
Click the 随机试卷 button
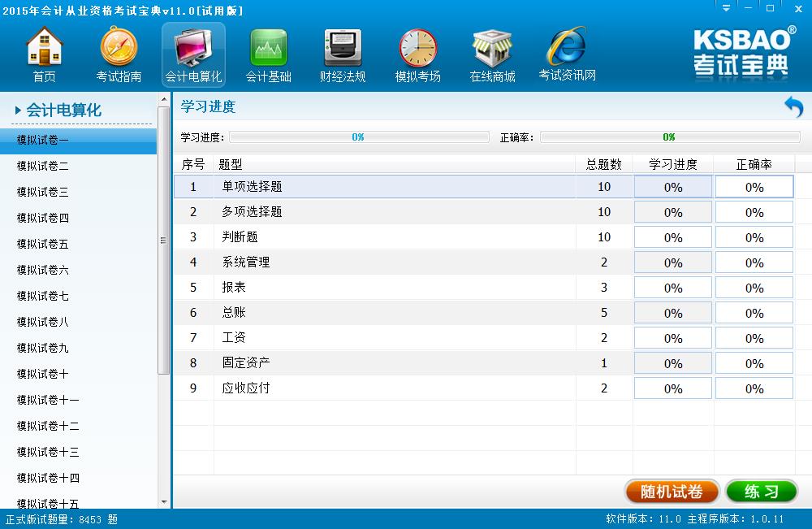pyautogui.click(x=672, y=492)
